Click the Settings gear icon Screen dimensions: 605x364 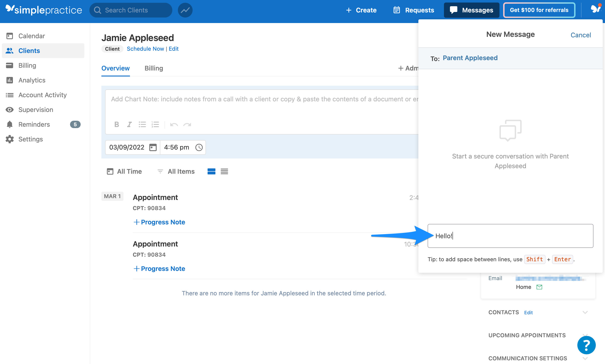click(10, 139)
